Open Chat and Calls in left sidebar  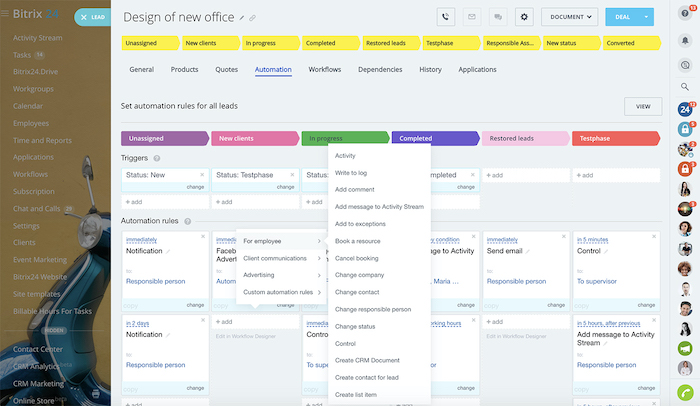[37, 209]
